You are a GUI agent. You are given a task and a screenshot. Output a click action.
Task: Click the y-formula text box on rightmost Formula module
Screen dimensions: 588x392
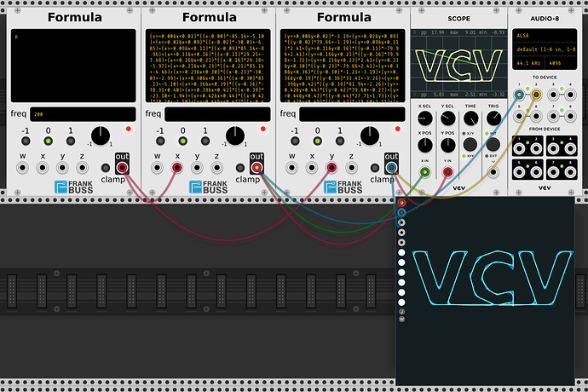click(343, 66)
